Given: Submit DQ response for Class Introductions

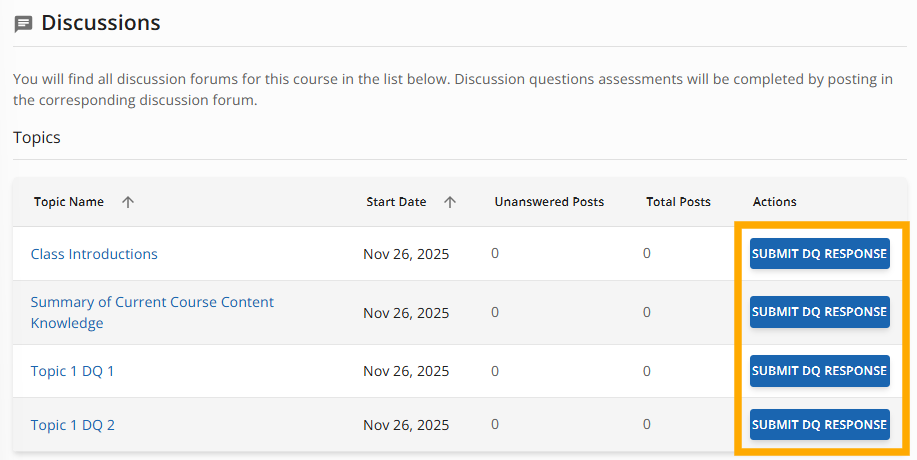Looking at the screenshot, I should [x=819, y=254].
